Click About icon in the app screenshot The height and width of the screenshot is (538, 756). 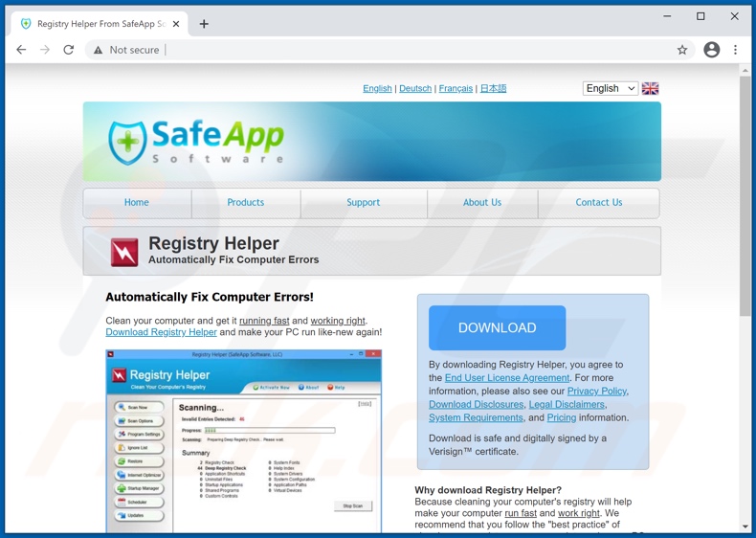coord(308,387)
